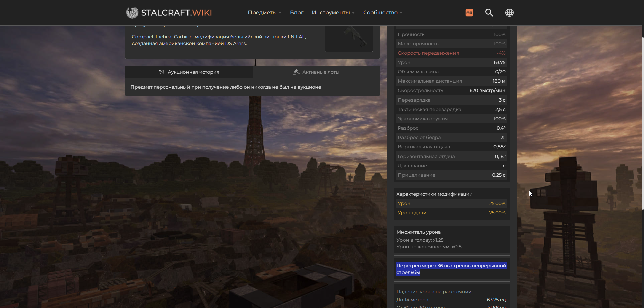The width and height of the screenshot is (644, 308).
Task: Select the Перезарядка 3 с row
Action: (451, 100)
